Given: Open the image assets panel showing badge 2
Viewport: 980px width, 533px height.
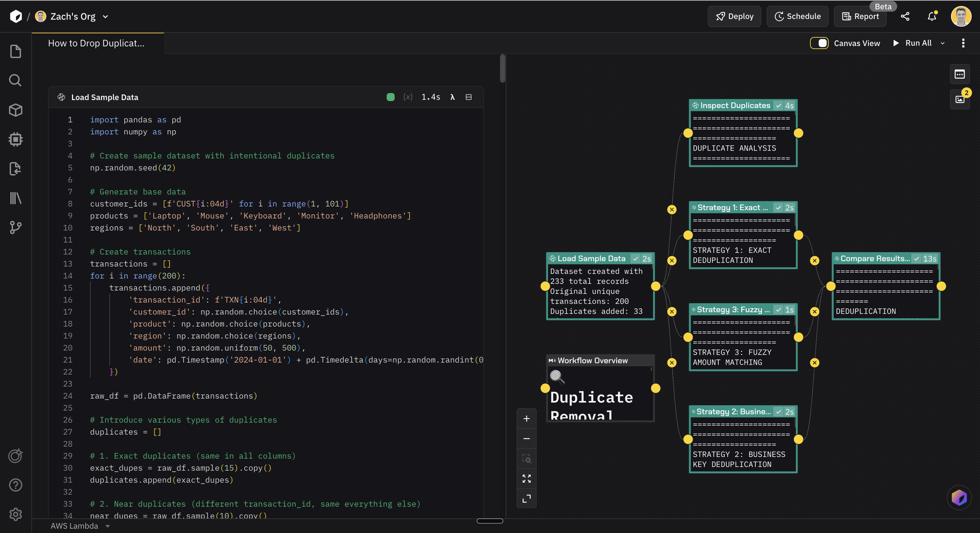Looking at the screenshot, I should point(959,99).
